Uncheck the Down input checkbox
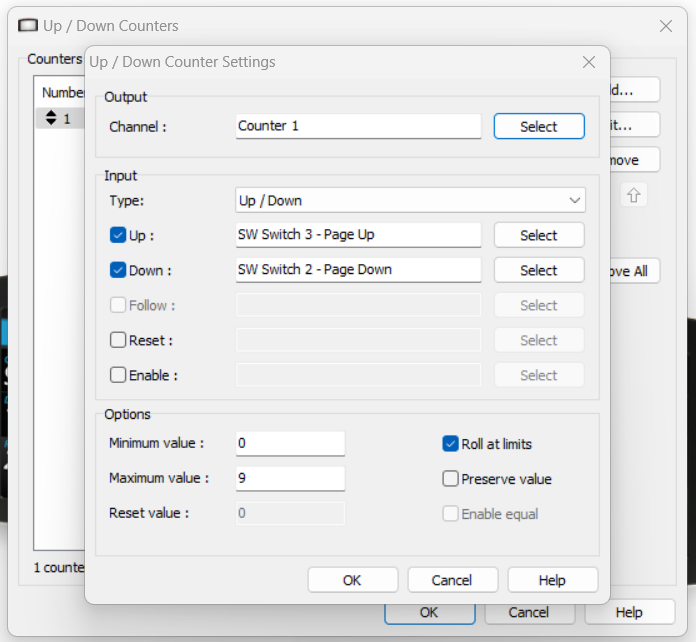The width and height of the screenshot is (696, 642). 118,270
